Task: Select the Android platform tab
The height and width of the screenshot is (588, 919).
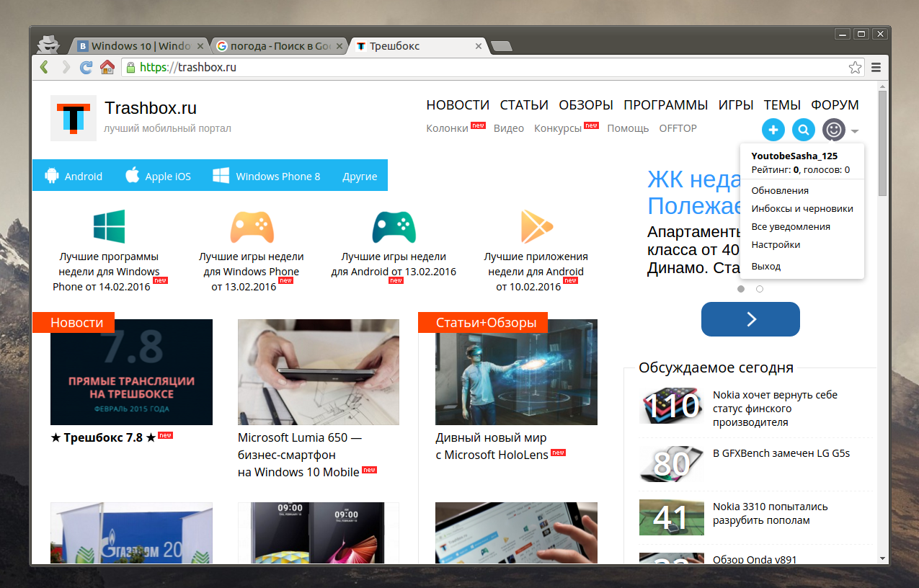Action: click(74, 176)
